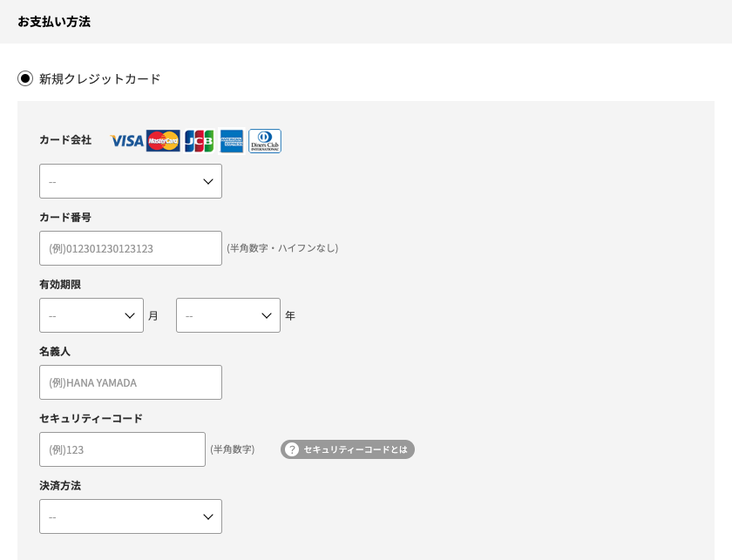
Task: Open the カード会社 dropdown
Action: coord(131,181)
